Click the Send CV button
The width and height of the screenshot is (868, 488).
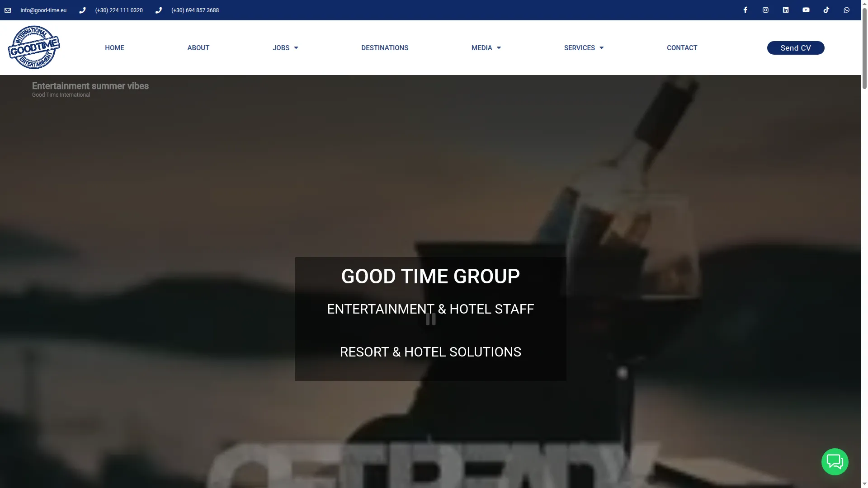pos(796,48)
